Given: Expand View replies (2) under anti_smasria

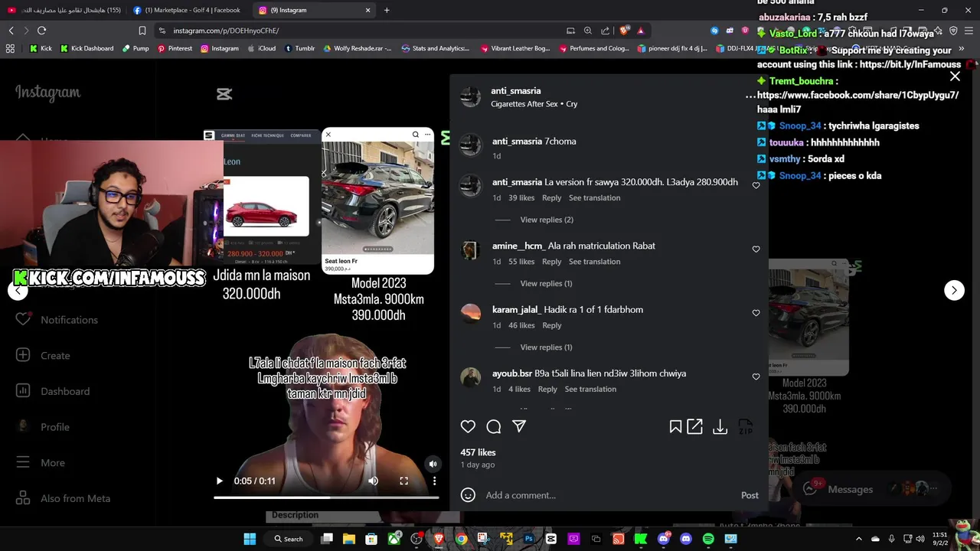Looking at the screenshot, I should (x=547, y=220).
